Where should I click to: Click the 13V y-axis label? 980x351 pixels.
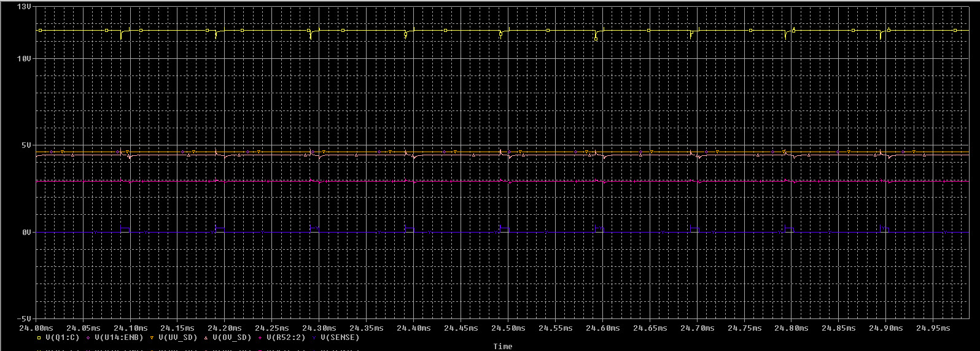24,7
